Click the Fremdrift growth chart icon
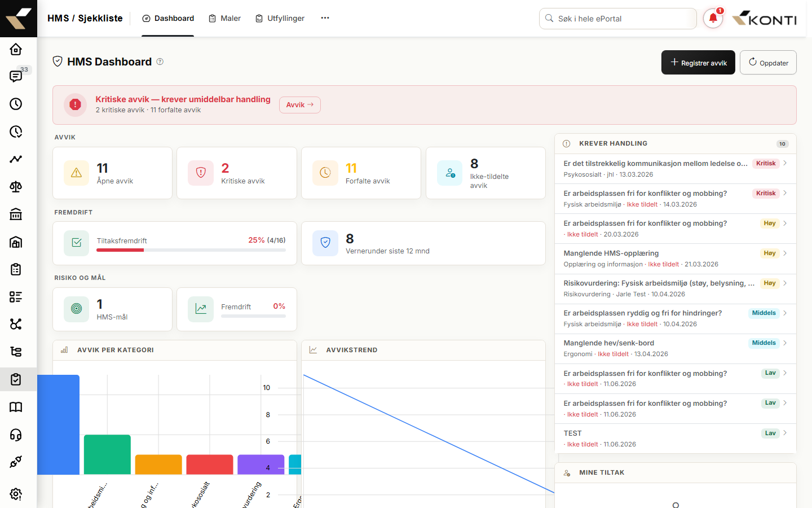812x508 pixels. coord(201,309)
